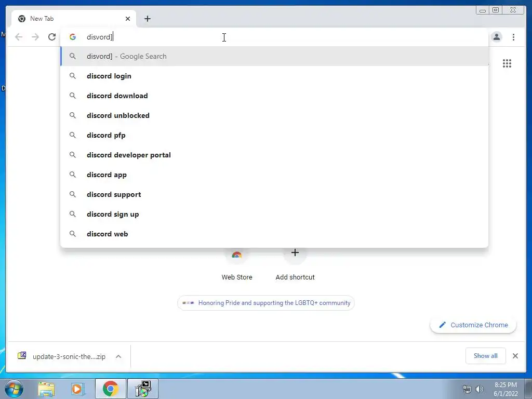The image size is (532, 399).
Task: Open a new tab with the plus icon
Action: (x=147, y=19)
